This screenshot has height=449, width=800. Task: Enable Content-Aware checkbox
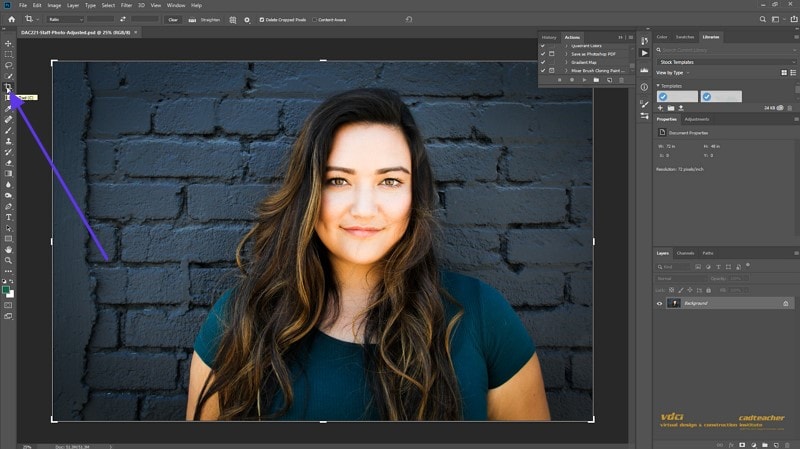click(314, 20)
